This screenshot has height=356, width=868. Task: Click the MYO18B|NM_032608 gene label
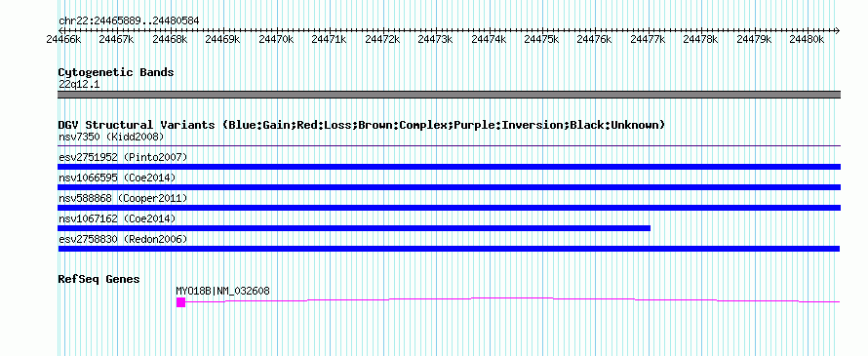coord(223,292)
